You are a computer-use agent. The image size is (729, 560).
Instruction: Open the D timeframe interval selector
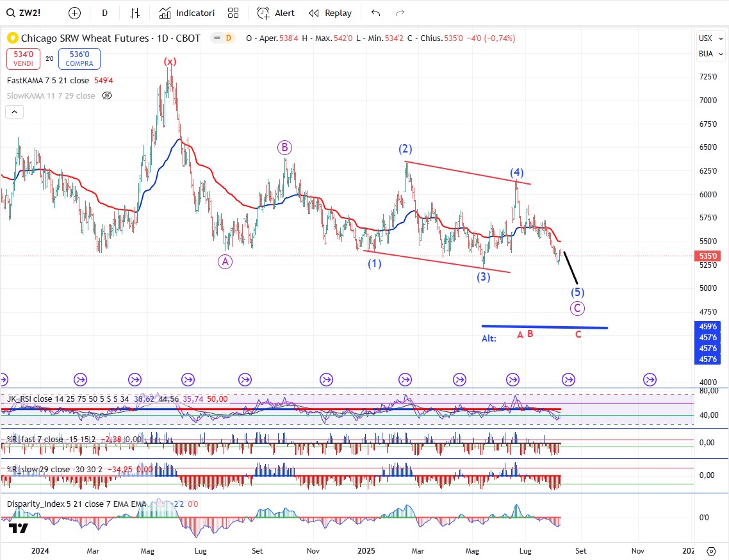click(105, 13)
